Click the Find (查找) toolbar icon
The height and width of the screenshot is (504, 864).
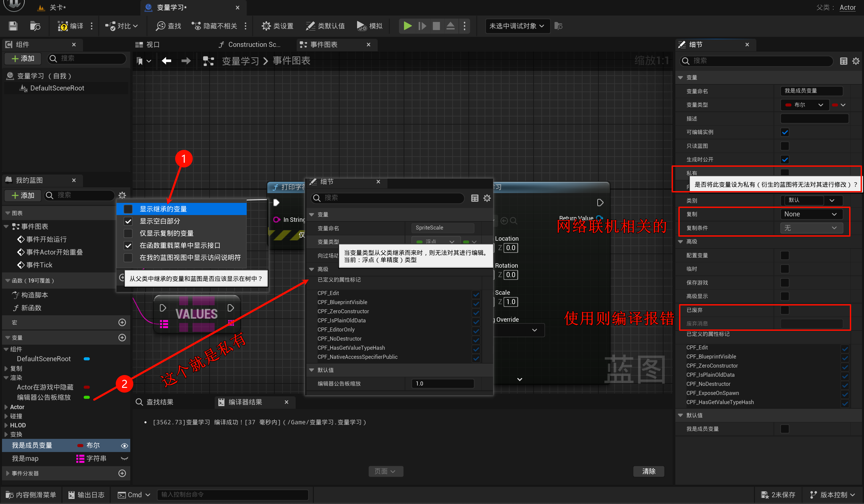160,26
